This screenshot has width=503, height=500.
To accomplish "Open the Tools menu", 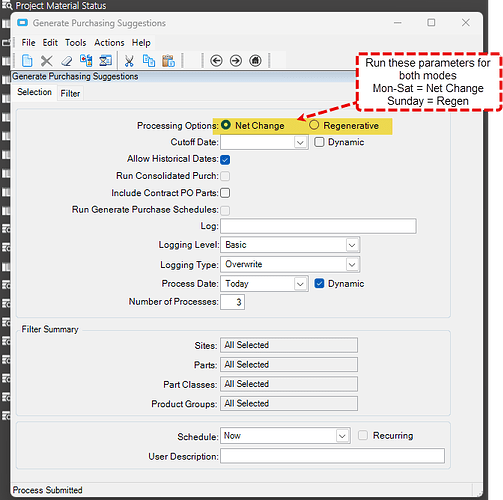I will (75, 43).
